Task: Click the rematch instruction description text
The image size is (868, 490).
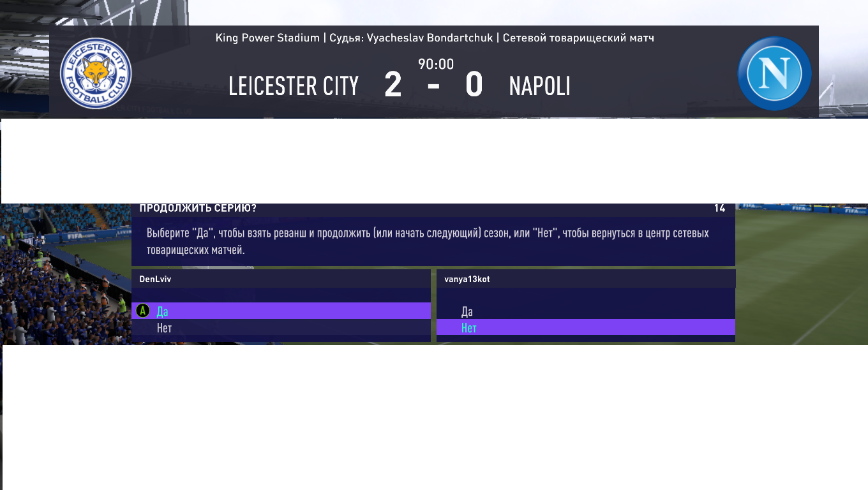Action: pyautogui.click(x=428, y=241)
